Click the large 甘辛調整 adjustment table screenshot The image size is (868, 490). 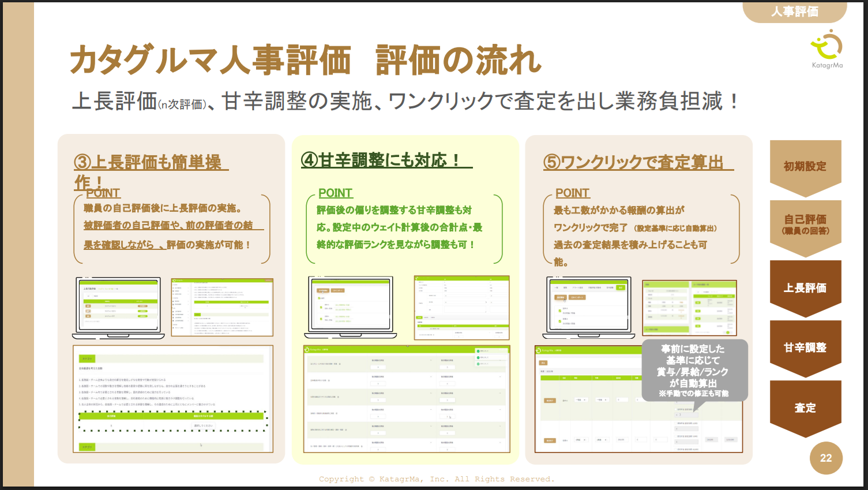click(407, 399)
